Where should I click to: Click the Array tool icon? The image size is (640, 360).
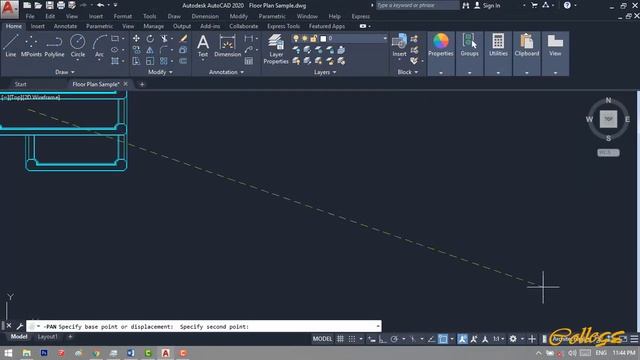[x=164, y=61]
